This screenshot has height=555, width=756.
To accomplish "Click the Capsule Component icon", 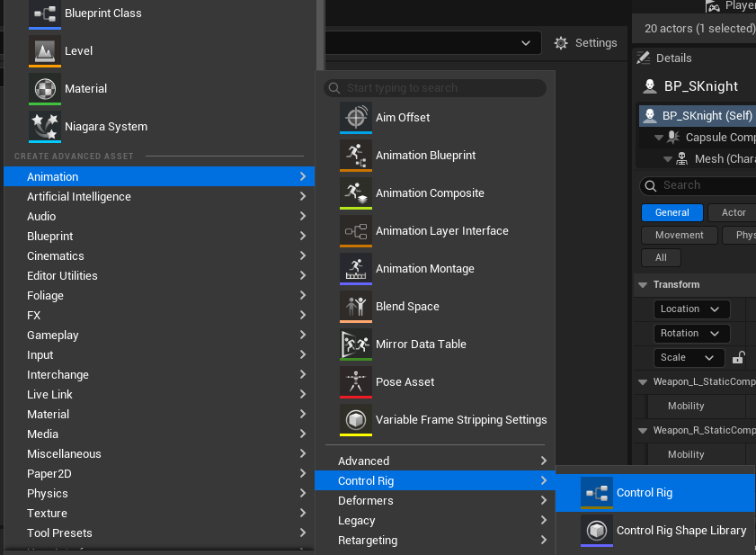I will (x=673, y=137).
